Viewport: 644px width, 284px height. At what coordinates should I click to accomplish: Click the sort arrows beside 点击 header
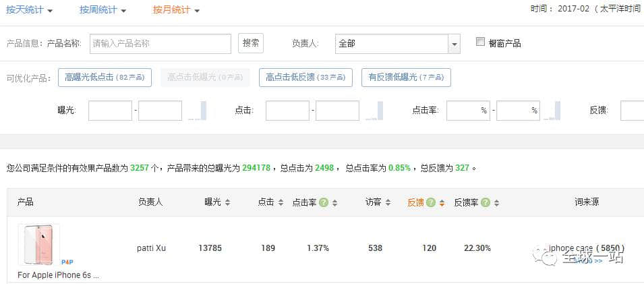point(280,202)
